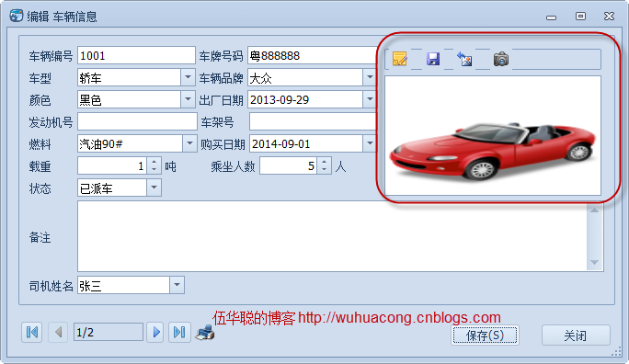This screenshot has height=364, width=629.
Task: Click the camera capture icon
Action: point(500,60)
